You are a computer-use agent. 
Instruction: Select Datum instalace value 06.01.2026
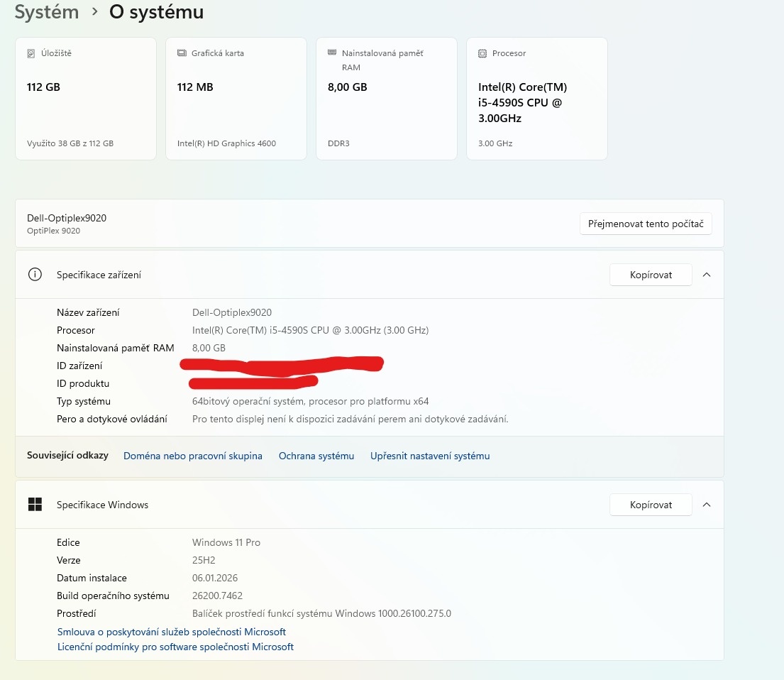[x=215, y=578]
